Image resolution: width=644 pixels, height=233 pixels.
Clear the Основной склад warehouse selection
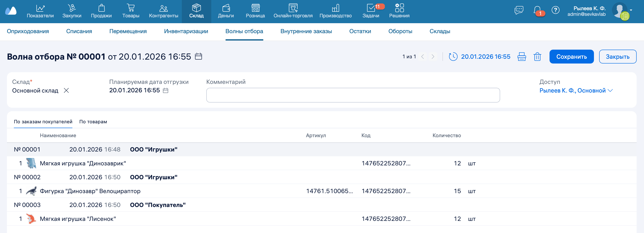click(66, 91)
